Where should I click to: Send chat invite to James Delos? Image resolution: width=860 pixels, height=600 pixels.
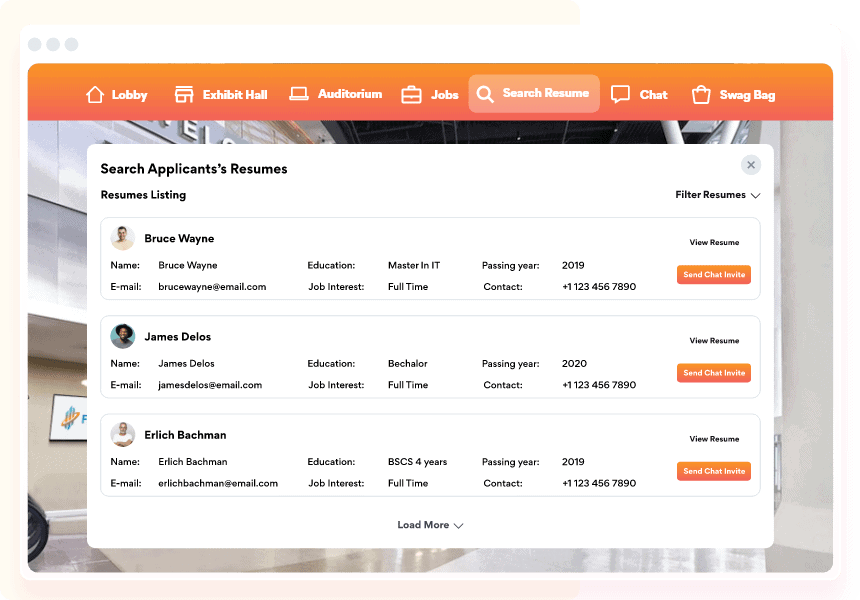point(713,372)
